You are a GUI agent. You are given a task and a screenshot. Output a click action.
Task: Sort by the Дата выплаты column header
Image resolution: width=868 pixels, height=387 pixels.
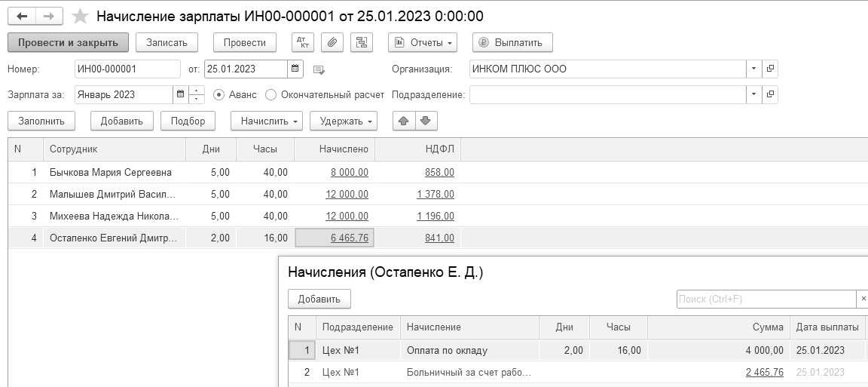pyautogui.click(x=827, y=327)
